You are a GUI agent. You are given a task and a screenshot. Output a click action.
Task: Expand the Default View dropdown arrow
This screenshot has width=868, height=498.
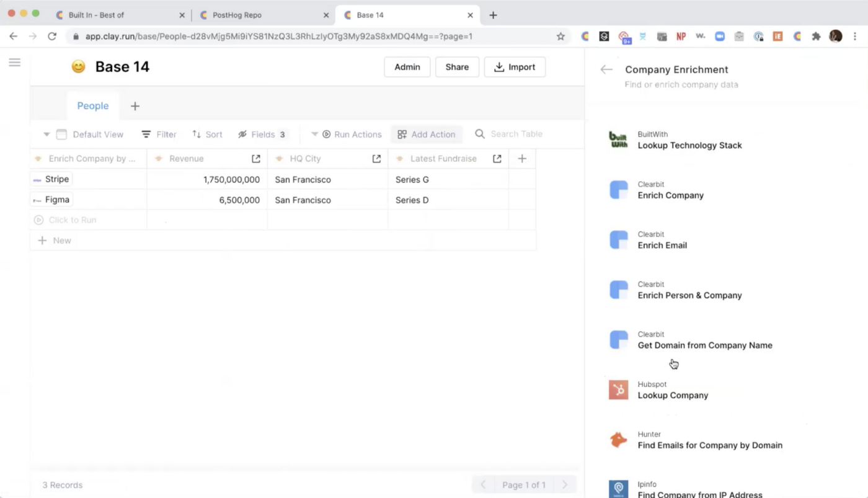[x=46, y=135]
